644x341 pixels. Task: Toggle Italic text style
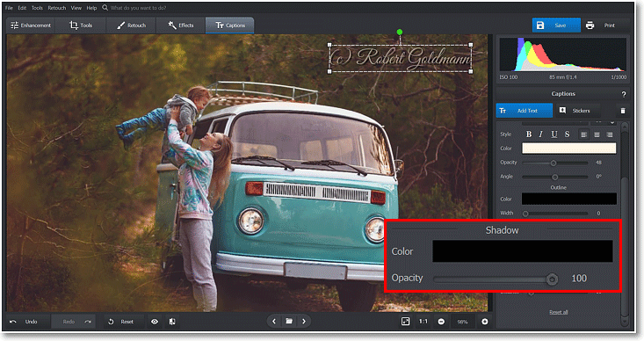541,134
